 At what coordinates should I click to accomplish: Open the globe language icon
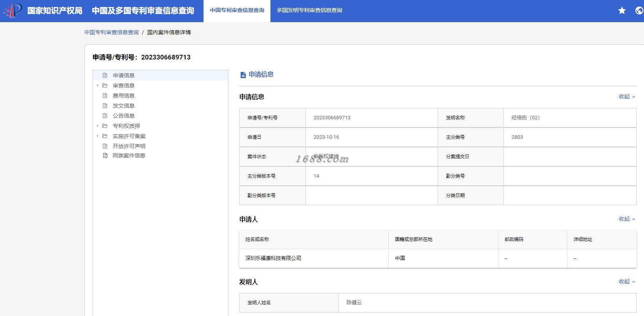[x=639, y=10]
